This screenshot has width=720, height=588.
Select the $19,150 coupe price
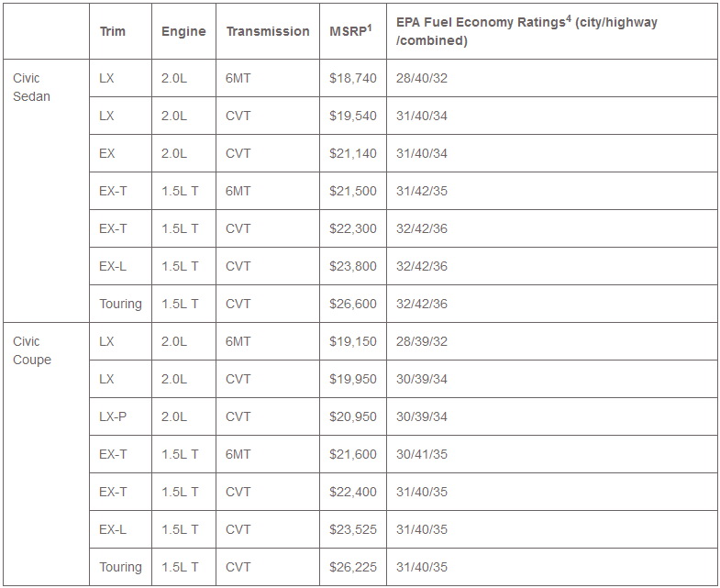[353, 341]
